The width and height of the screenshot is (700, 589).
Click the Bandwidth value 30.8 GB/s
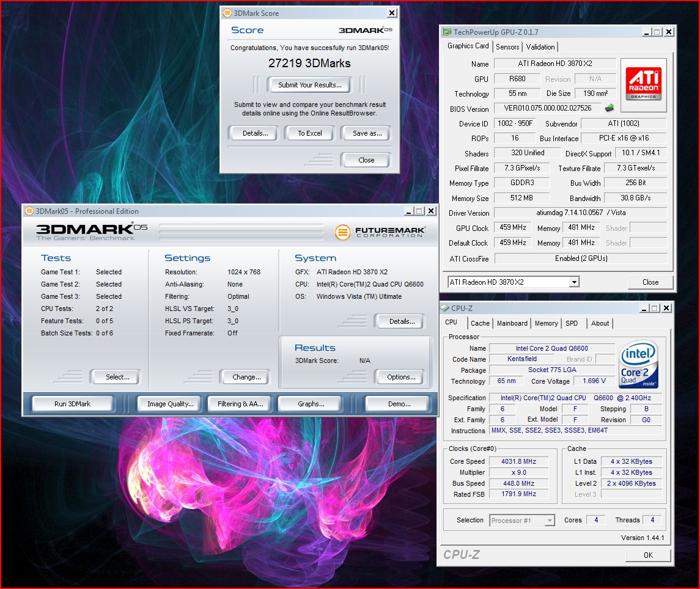pyautogui.click(x=635, y=198)
